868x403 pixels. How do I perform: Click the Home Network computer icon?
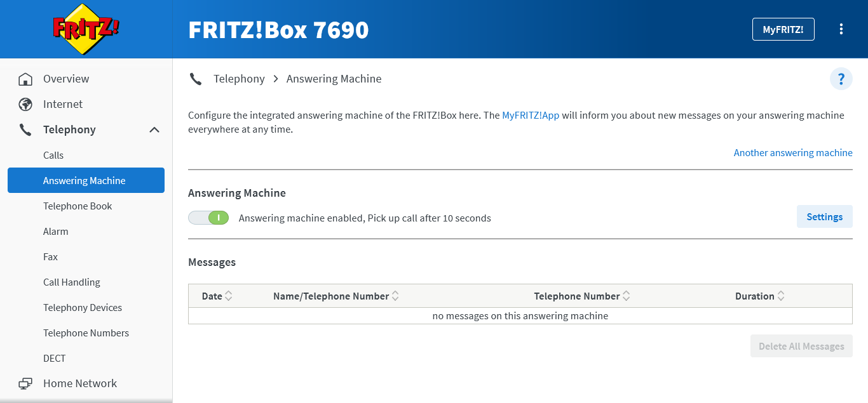point(25,384)
